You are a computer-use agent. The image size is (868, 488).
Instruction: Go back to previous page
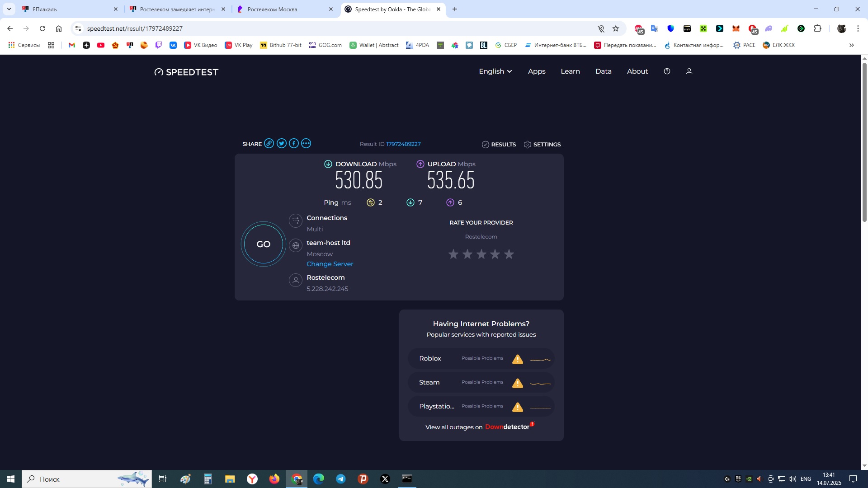pyautogui.click(x=10, y=28)
